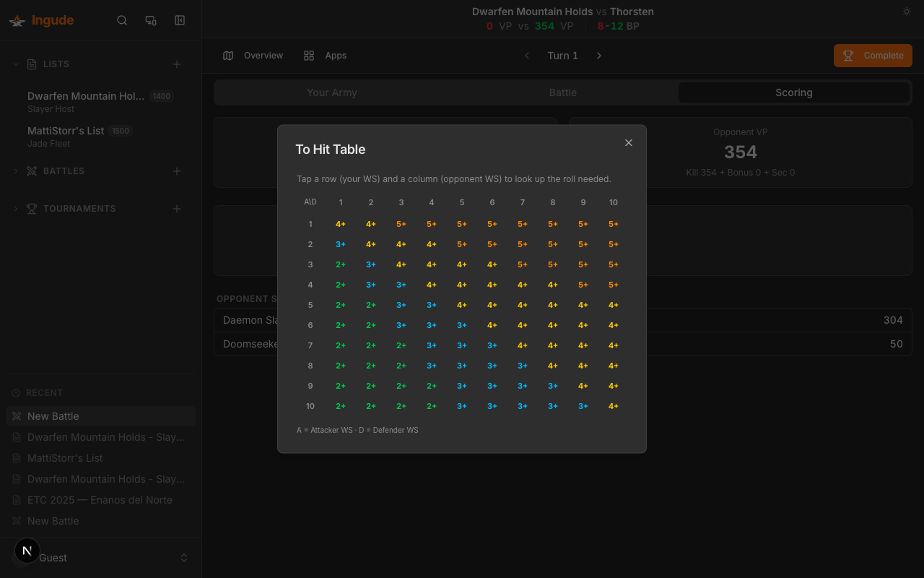Viewport: 924px width, 578px height.
Task: Collapse the LISTS section chevron
Action: tap(15, 64)
